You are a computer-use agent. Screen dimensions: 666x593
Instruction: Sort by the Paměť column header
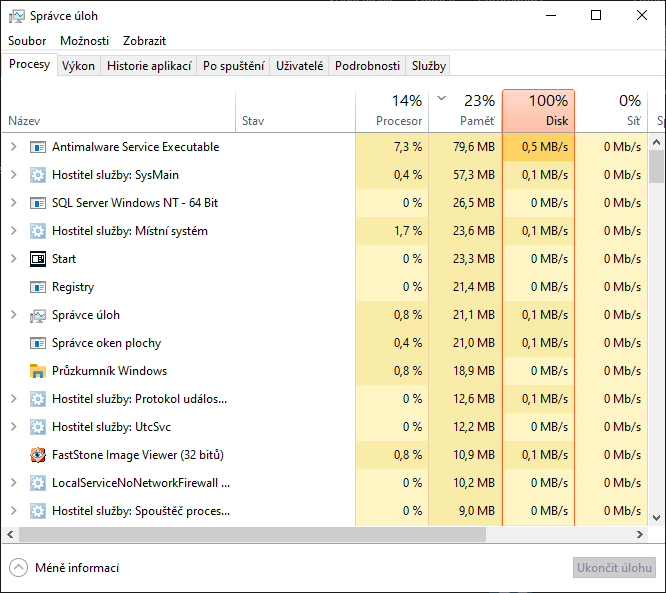coord(466,111)
